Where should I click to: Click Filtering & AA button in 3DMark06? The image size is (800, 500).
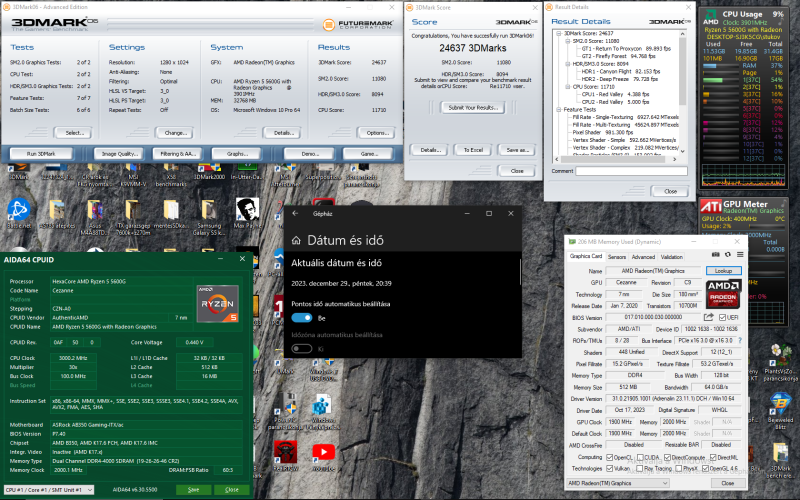[178, 154]
